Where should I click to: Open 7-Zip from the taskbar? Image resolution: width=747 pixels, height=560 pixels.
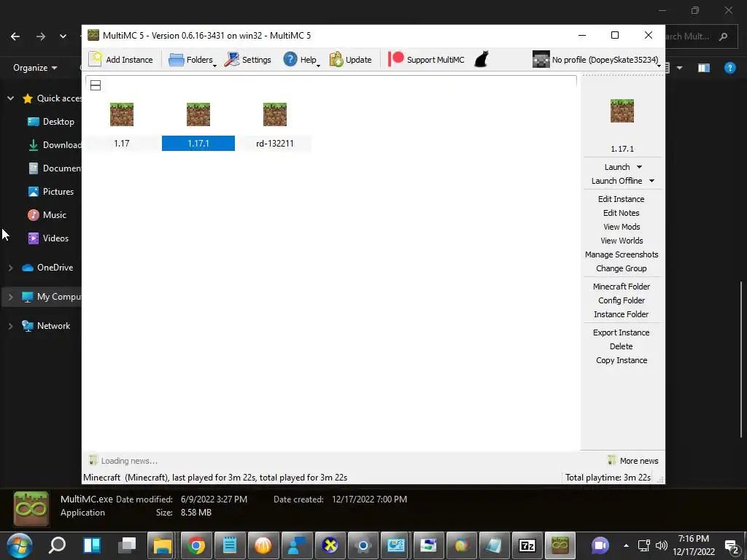coord(527,545)
